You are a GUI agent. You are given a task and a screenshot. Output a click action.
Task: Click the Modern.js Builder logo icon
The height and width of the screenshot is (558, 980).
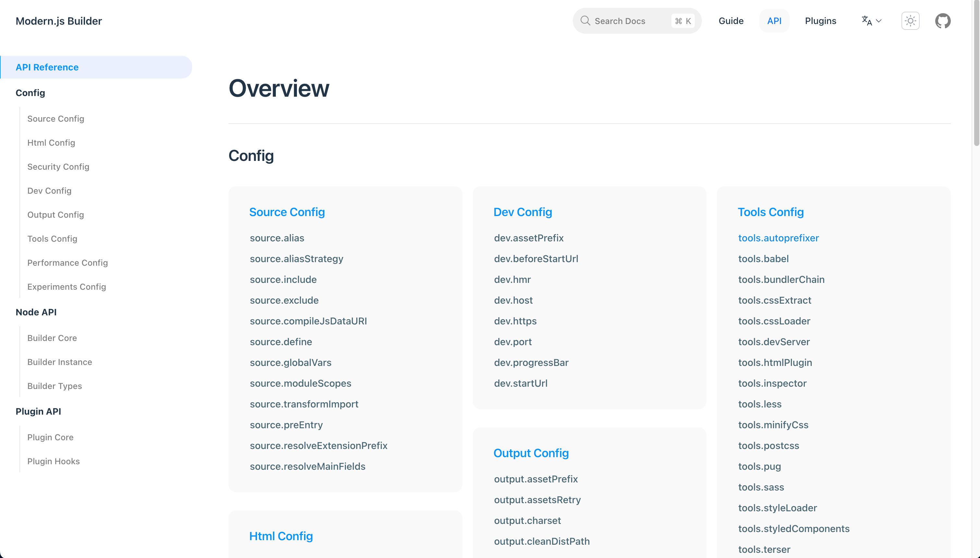[x=58, y=21]
